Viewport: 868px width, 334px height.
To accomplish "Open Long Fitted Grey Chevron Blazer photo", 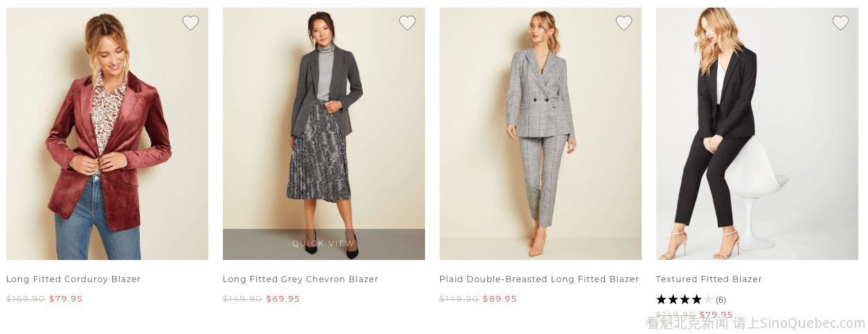I will [323, 124].
